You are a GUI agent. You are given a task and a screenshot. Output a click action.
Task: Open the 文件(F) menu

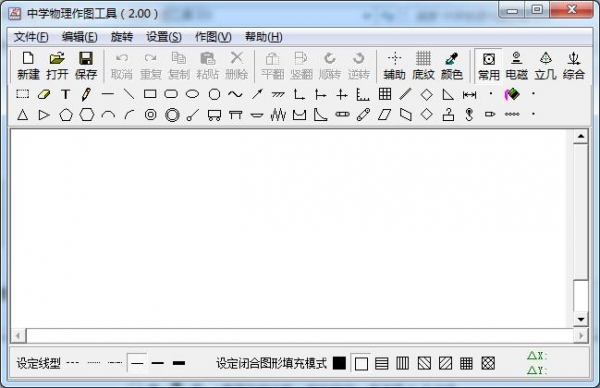coord(31,37)
